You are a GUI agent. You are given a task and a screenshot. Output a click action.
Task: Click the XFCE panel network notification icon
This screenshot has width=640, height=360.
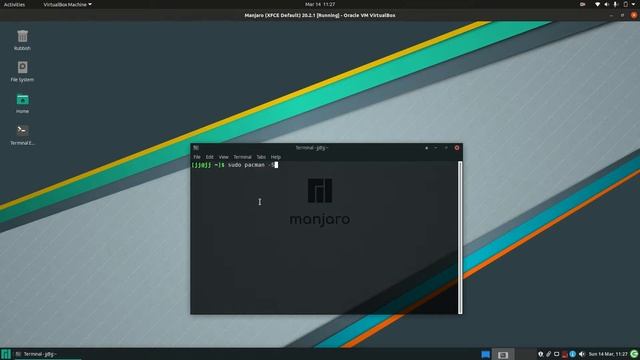540,354
